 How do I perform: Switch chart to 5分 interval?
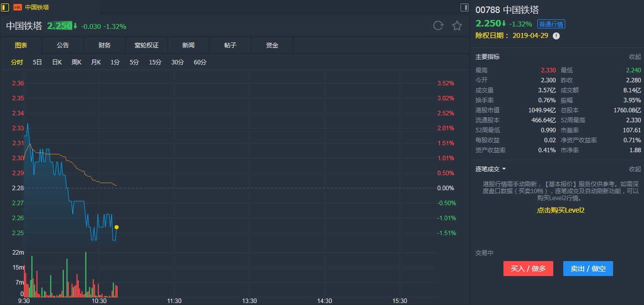tap(134, 62)
